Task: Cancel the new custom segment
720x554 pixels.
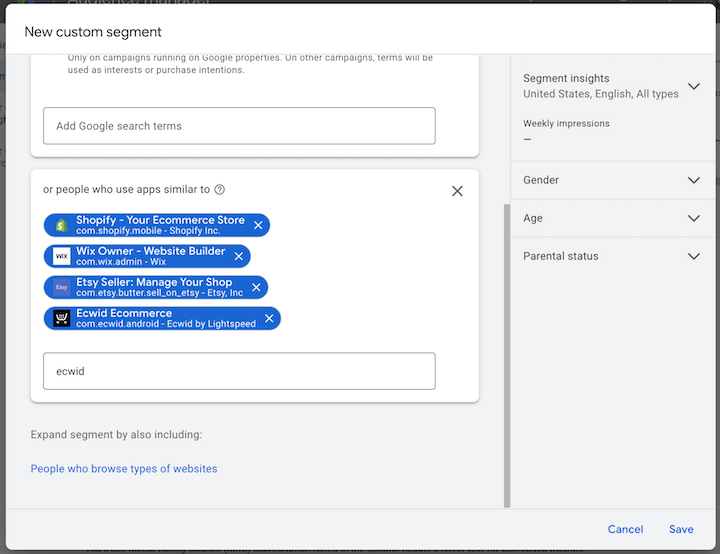Action: (x=625, y=529)
